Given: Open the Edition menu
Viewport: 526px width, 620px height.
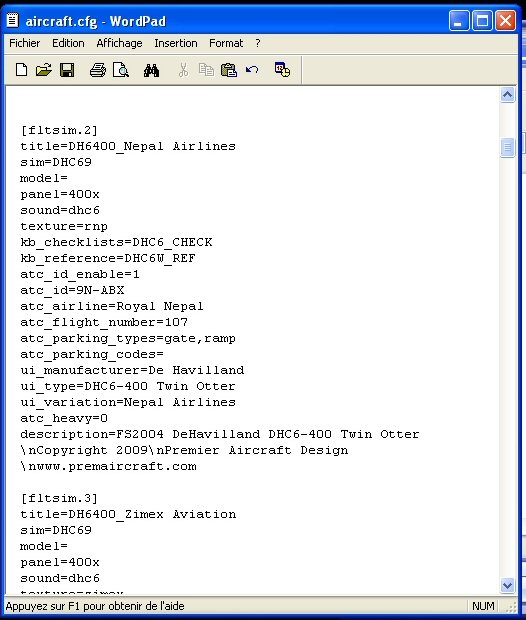Looking at the screenshot, I should (68, 43).
